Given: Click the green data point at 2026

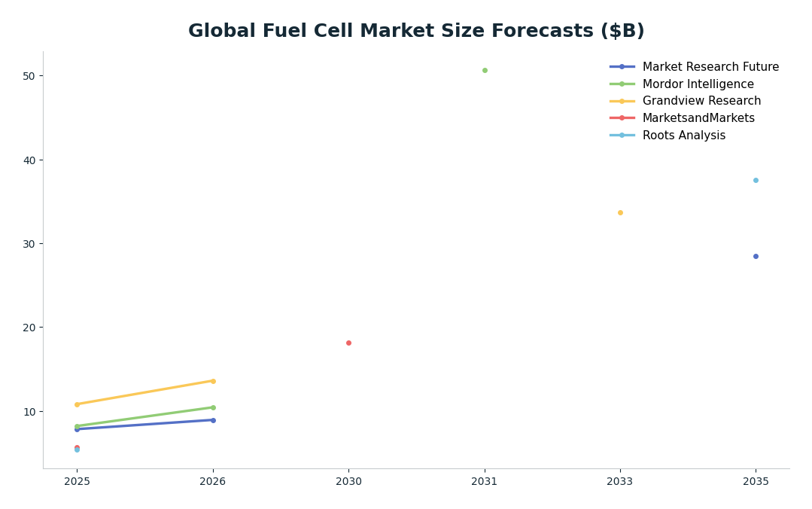Looking at the screenshot, I should [x=213, y=408].
